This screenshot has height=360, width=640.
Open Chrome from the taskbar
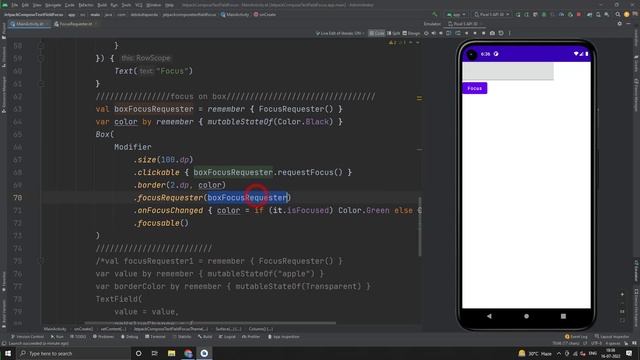point(188,353)
